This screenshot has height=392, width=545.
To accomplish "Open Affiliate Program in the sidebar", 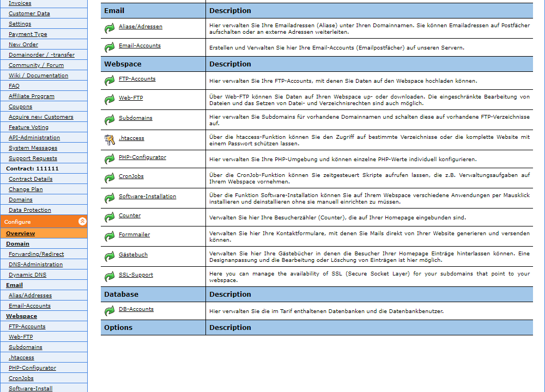I will coord(32,96).
